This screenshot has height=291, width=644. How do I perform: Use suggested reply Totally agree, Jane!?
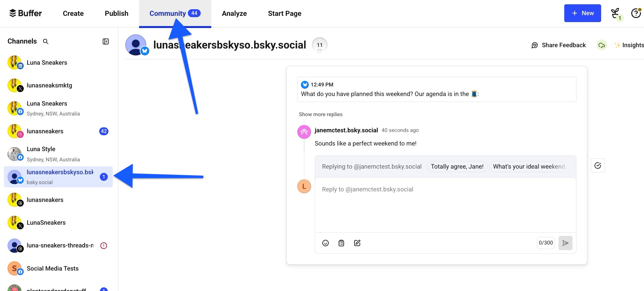[457, 167]
